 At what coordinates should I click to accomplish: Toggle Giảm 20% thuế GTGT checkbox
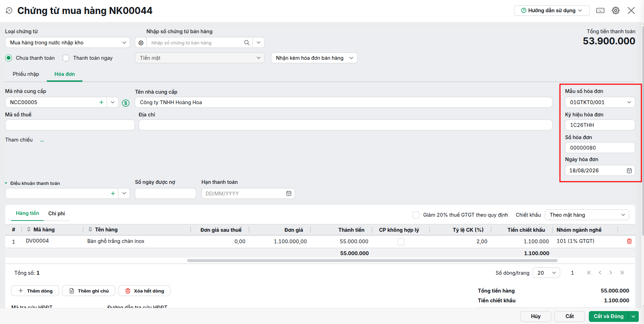pyautogui.click(x=416, y=215)
